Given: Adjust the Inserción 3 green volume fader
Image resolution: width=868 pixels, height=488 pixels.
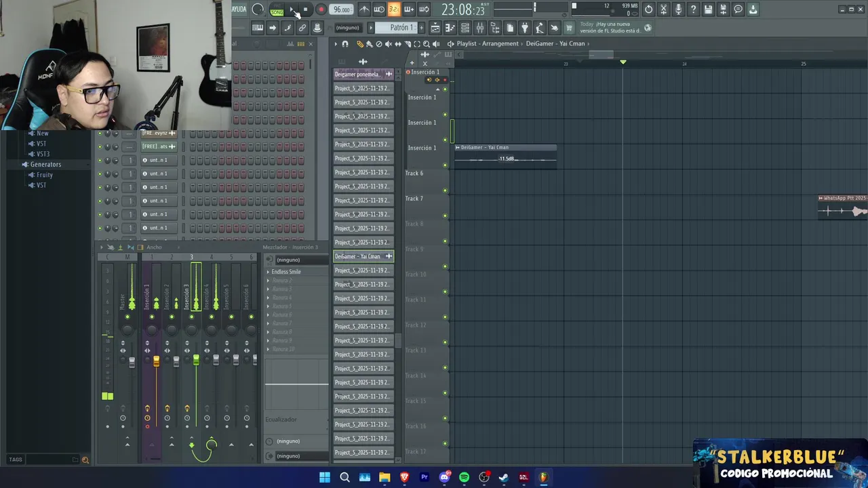Looking at the screenshot, I should [196, 360].
